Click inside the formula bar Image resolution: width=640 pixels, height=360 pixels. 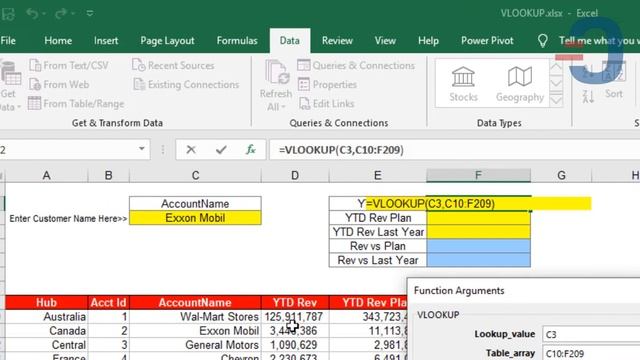[454, 150]
